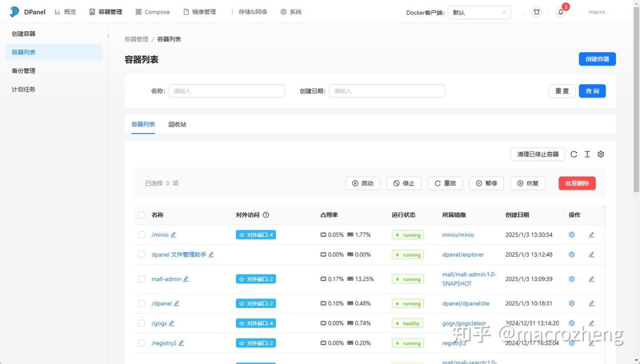The height and width of the screenshot is (364, 640).
Task: Open the Compose nav item
Action: click(152, 12)
